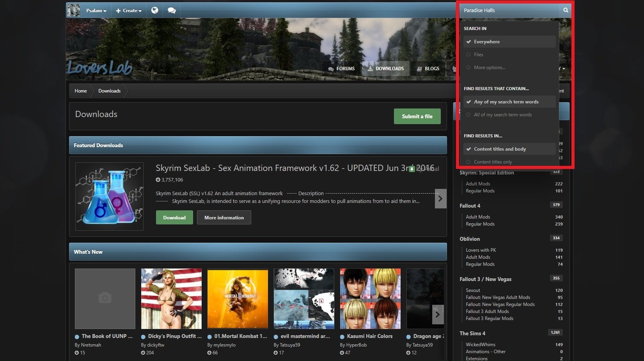Open the Psalam account dropdown

pos(96,11)
